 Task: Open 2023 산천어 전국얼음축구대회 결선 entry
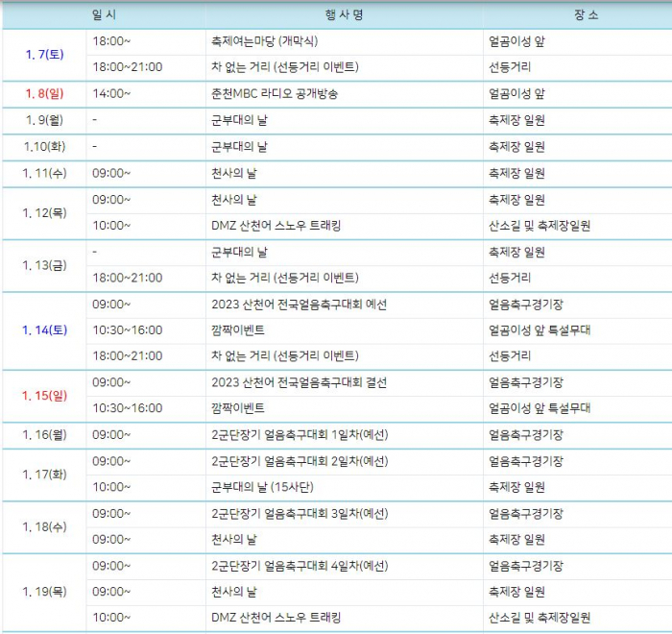[x=299, y=382]
